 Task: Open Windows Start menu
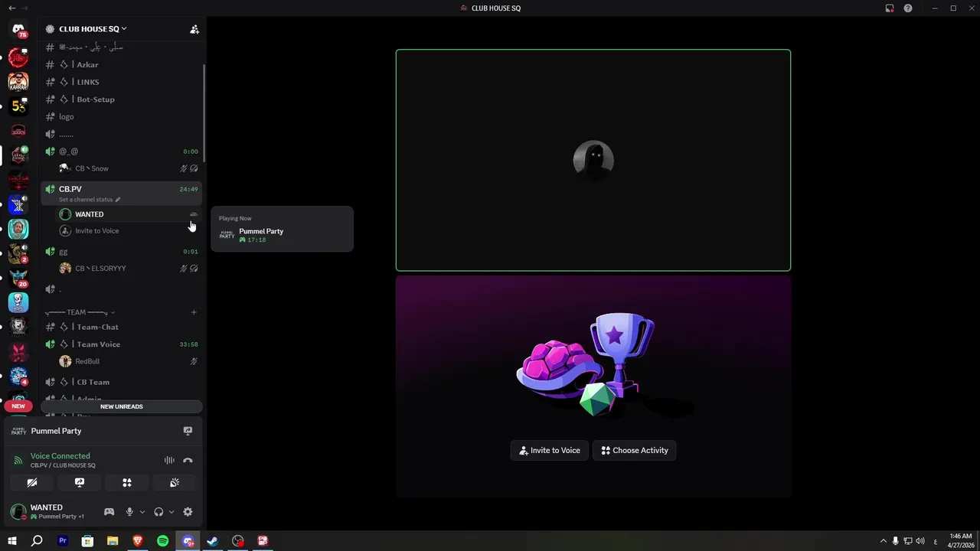(12, 541)
